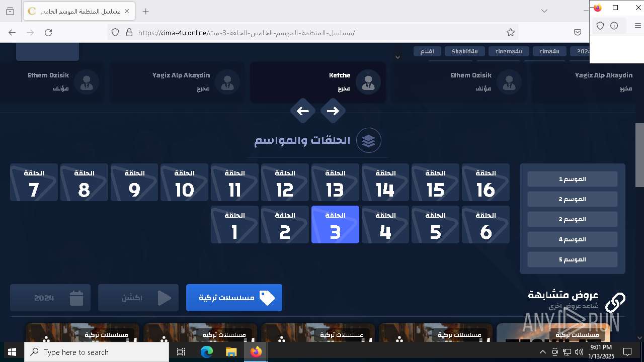
Task: Reload the current page
Action: (48, 32)
